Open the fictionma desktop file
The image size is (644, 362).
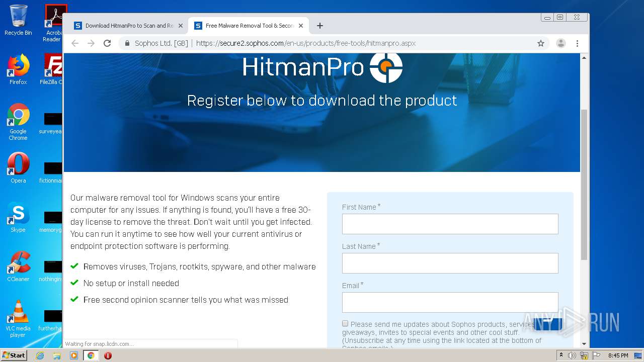pos(51,172)
